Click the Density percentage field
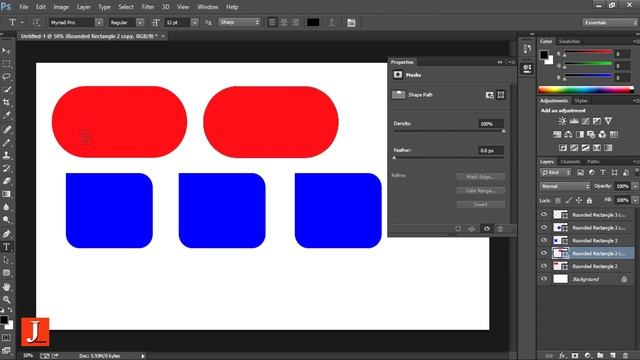 [x=491, y=124]
